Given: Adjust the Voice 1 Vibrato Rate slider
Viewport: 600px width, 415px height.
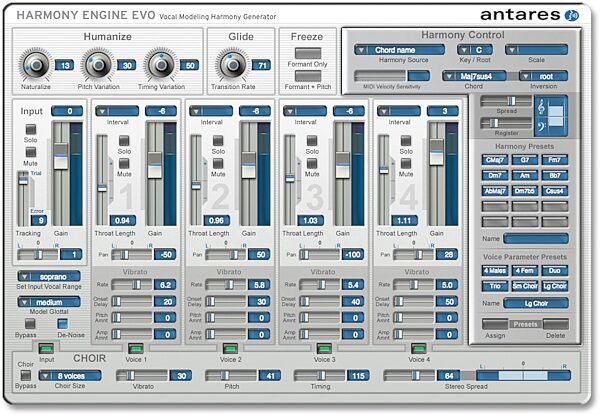Looking at the screenshot, I should point(132,285).
